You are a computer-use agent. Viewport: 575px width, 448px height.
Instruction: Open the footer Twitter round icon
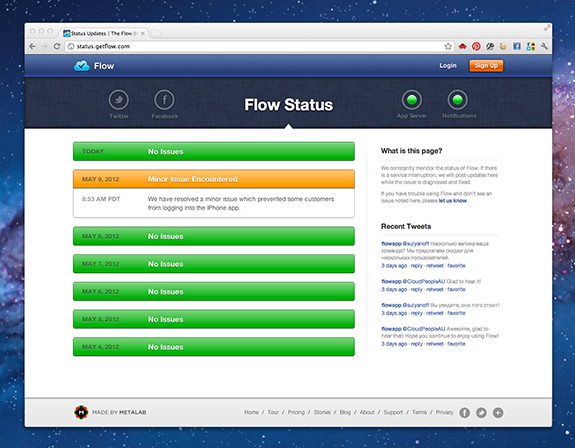tap(481, 413)
